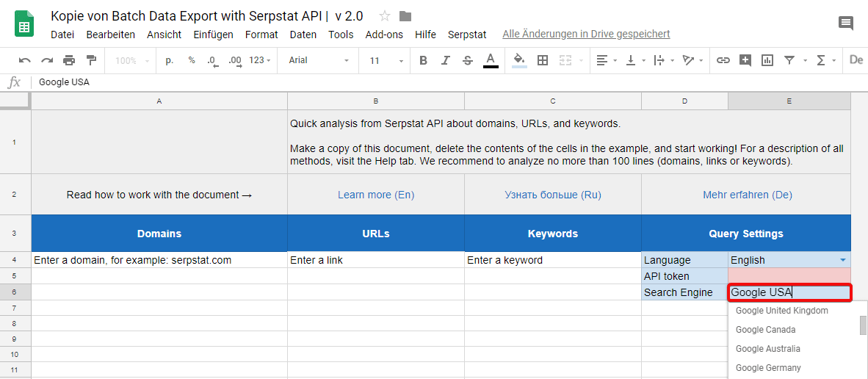Insert a link icon
The width and height of the screenshot is (868, 379).
[x=723, y=61]
